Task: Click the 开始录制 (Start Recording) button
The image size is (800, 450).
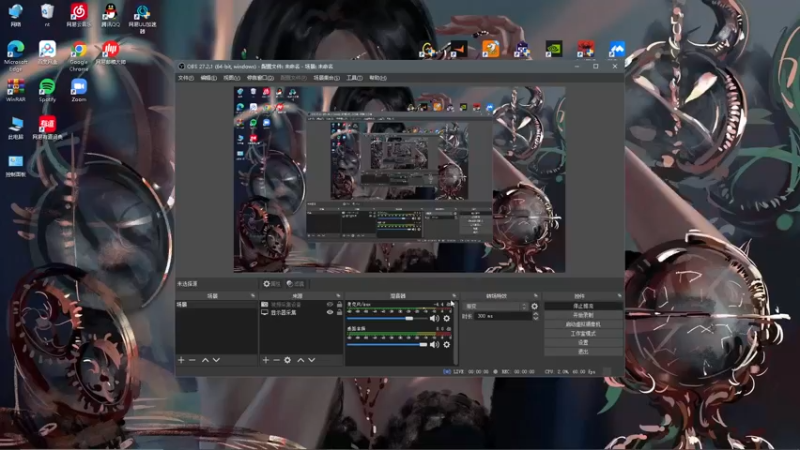Action: 583,315
